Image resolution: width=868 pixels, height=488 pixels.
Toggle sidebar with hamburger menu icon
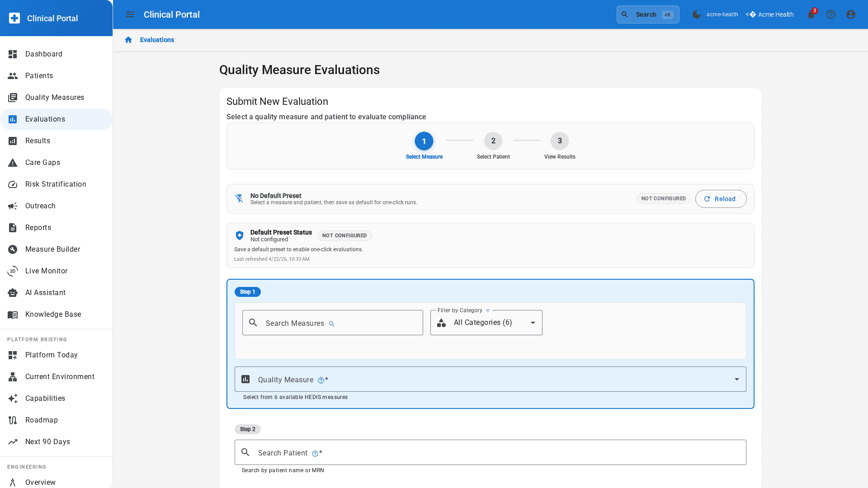(x=130, y=14)
